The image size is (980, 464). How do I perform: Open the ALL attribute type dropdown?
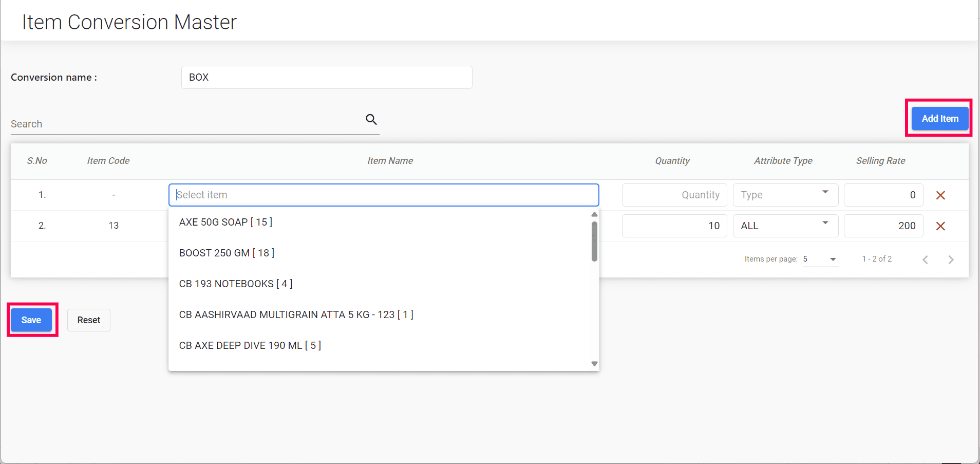785,226
